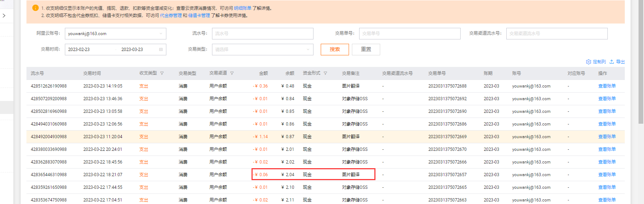Viewport: 644px width, 204px height.
Task: Click the 交易备注 column header
Action: pyautogui.click(x=351, y=73)
